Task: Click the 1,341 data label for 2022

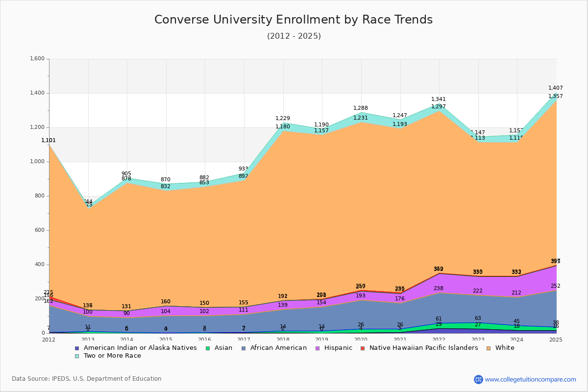Action: tap(439, 99)
